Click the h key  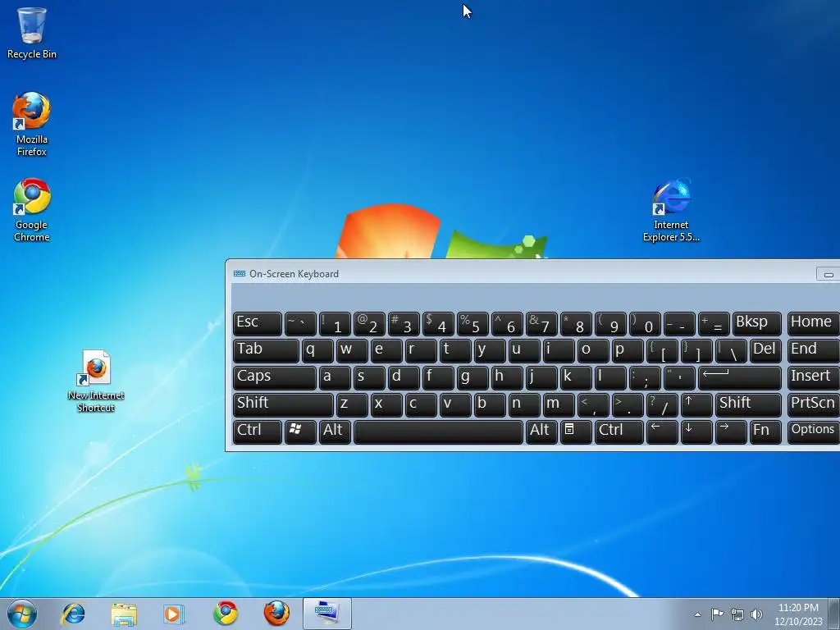[x=507, y=377]
